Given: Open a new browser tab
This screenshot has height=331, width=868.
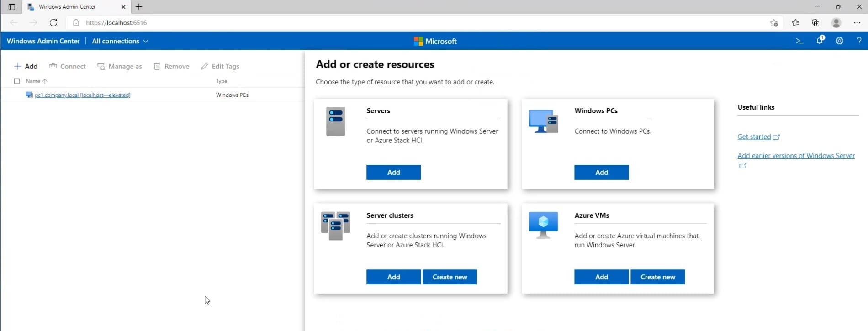Looking at the screenshot, I should click(x=139, y=7).
